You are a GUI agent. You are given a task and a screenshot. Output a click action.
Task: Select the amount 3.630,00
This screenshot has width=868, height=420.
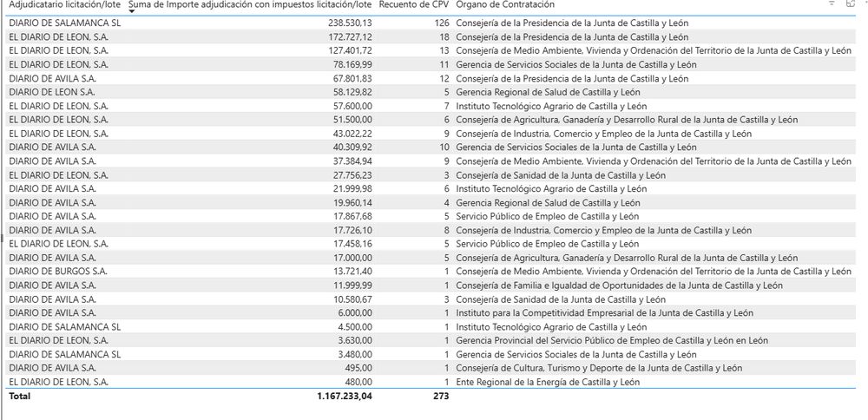(355, 340)
